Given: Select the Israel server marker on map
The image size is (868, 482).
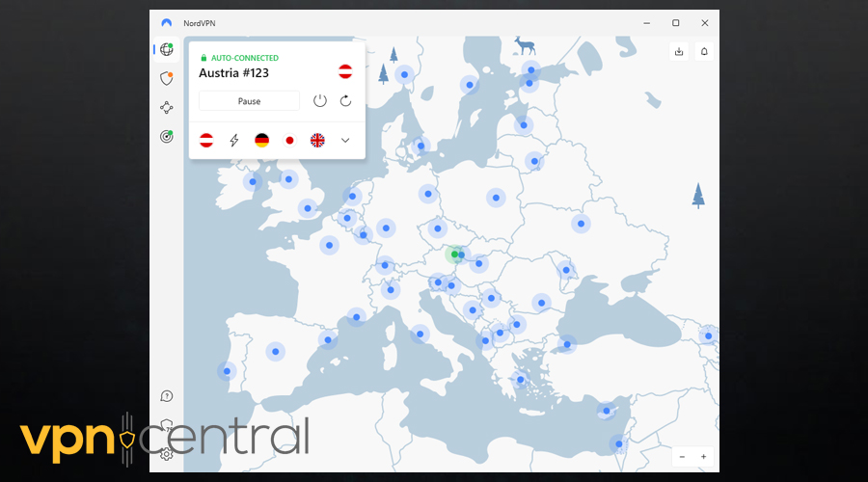Looking at the screenshot, I should point(619,443).
